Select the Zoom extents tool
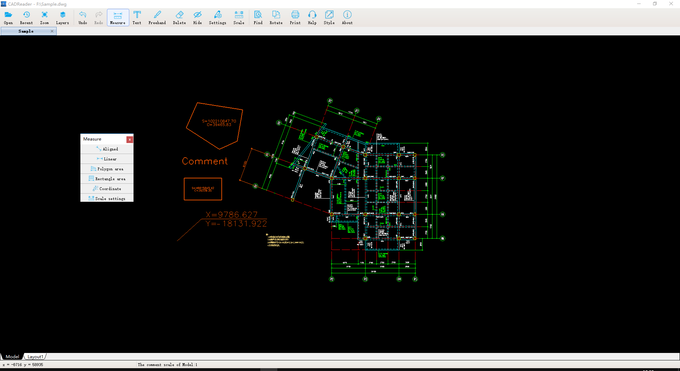Image resolution: width=680 pixels, height=371 pixels. 44,18
